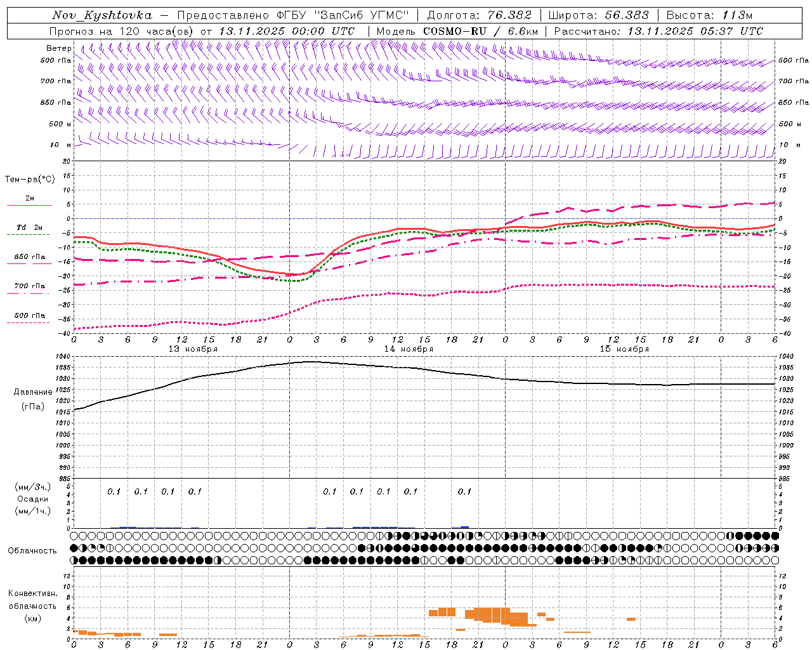Select the "700 гПа" temperature legend entry
The width and height of the screenshot is (812, 650).
click(x=30, y=286)
